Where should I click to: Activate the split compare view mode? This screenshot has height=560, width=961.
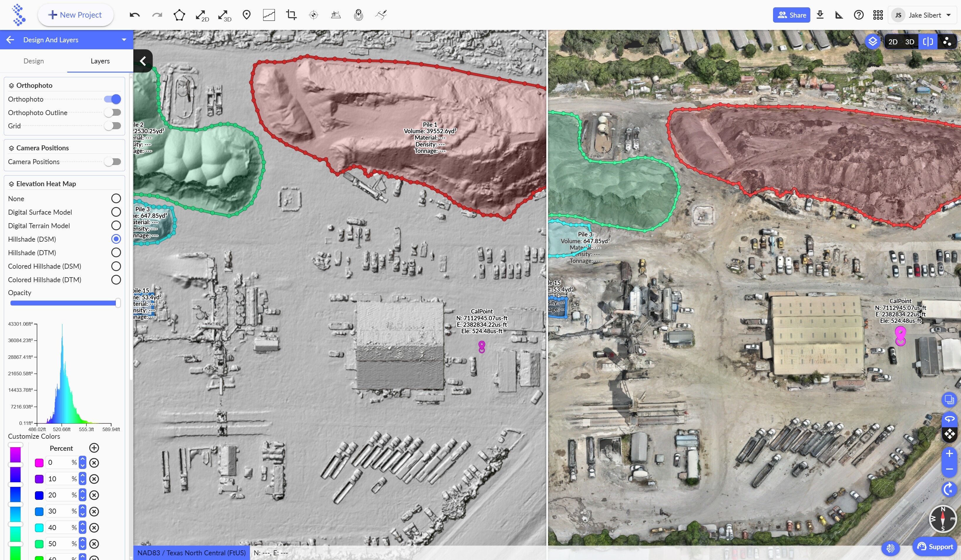click(x=928, y=41)
